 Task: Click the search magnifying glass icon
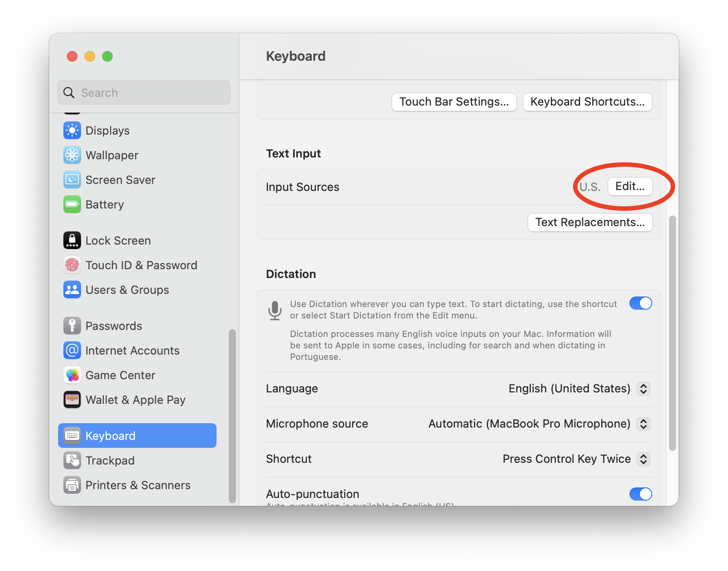tap(69, 93)
